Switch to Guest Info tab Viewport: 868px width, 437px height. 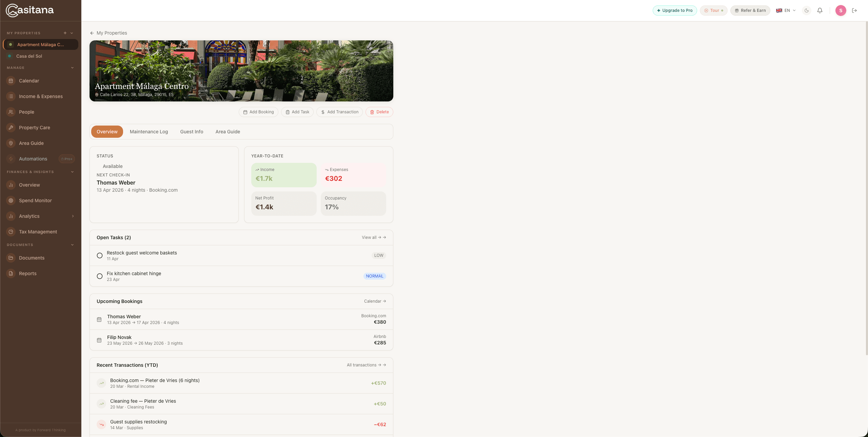pyautogui.click(x=192, y=132)
